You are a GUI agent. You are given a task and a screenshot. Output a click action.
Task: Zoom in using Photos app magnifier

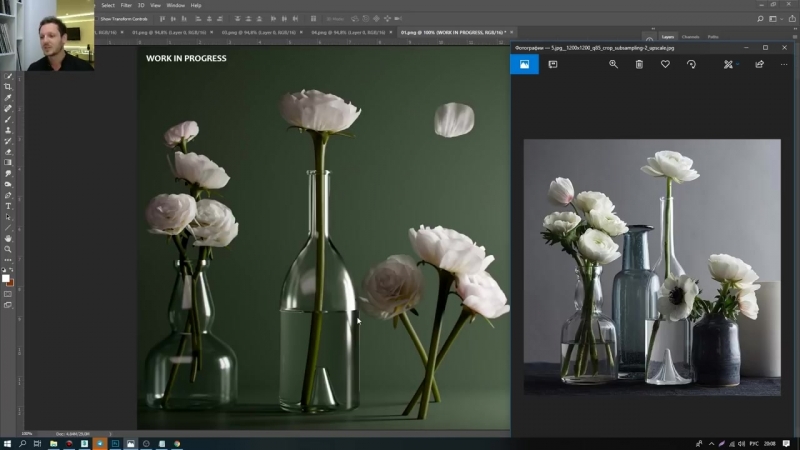coord(613,64)
